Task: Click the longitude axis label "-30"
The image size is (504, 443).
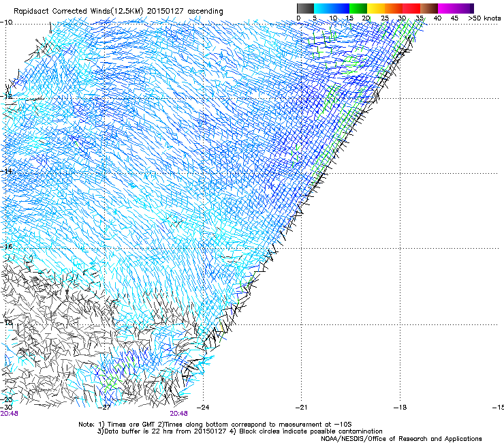Action: [6, 407]
